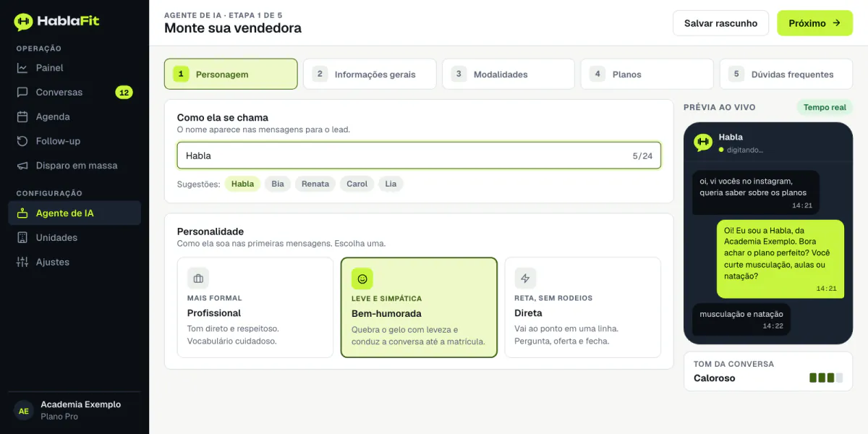Viewport: 868px width, 434px height.
Task: Choose the Renata name suggestion
Action: 315,184
